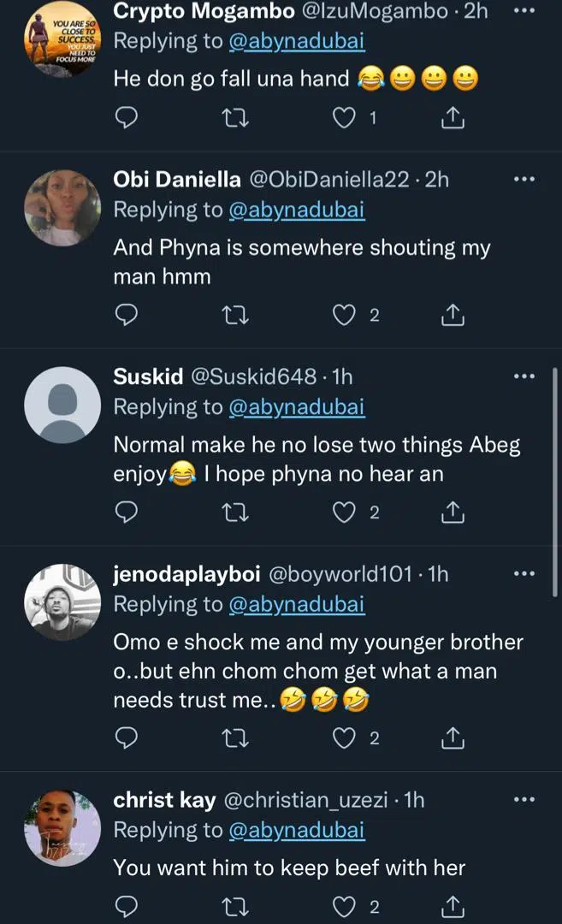The width and height of the screenshot is (562, 924).
Task: Click the vertical scrollbar on the right
Action: tap(556, 479)
